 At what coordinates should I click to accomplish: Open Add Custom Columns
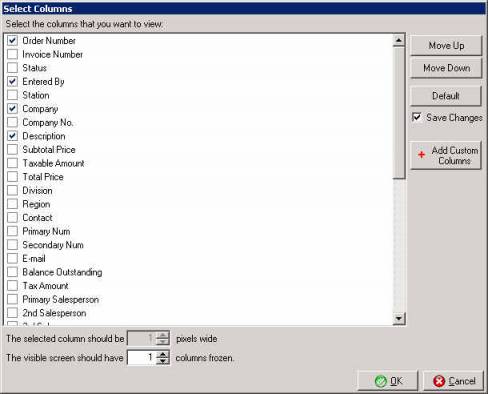click(x=446, y=155)
